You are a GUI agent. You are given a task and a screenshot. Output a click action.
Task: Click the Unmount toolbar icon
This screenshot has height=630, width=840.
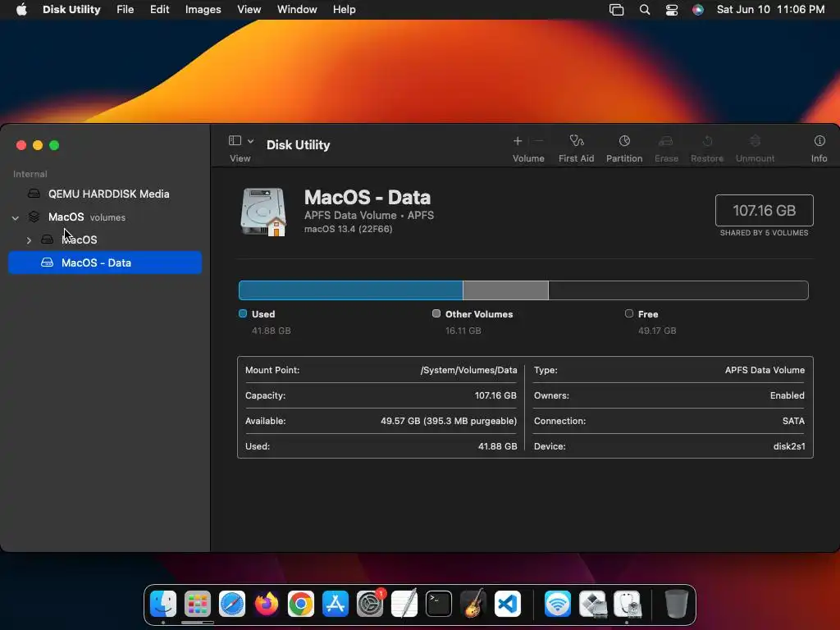coord(755,141)
